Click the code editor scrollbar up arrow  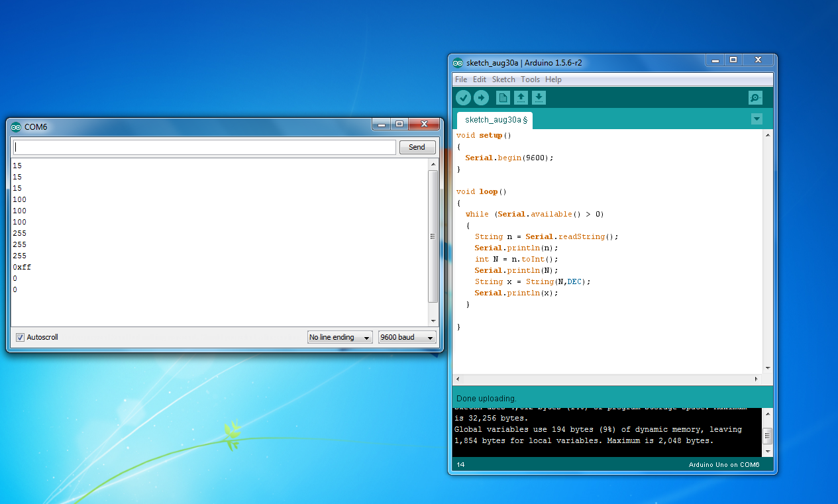click(x=768, y=135)
